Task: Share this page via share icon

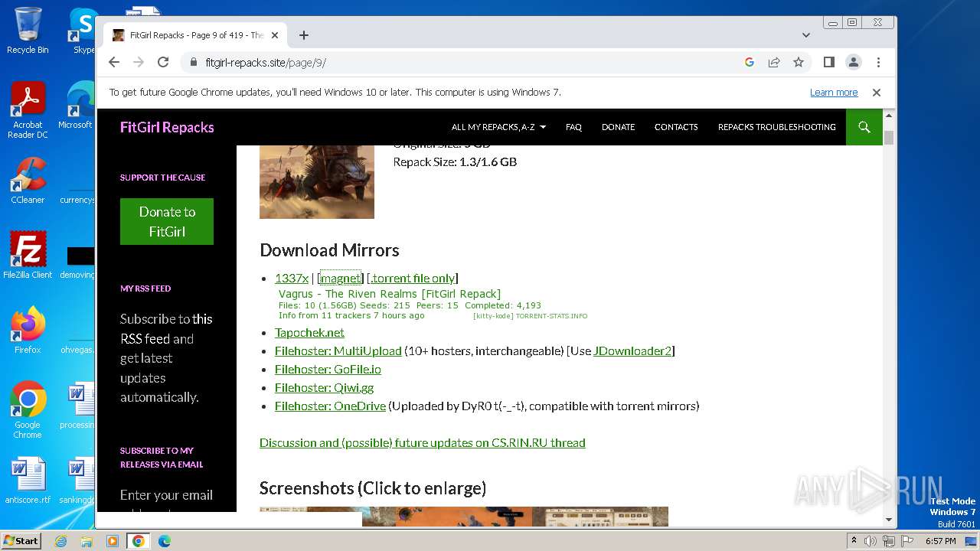Action: coord(774,62)
